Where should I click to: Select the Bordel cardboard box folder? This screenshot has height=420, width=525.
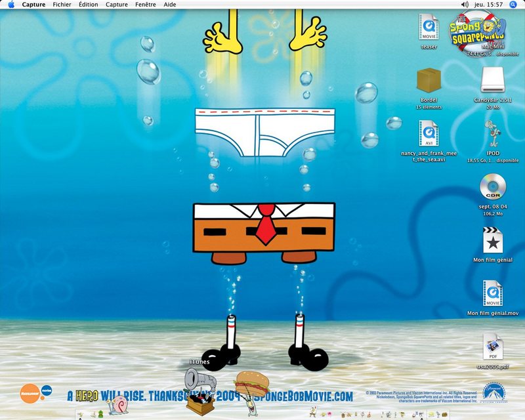pyautogui.click(x=429, y=80)
